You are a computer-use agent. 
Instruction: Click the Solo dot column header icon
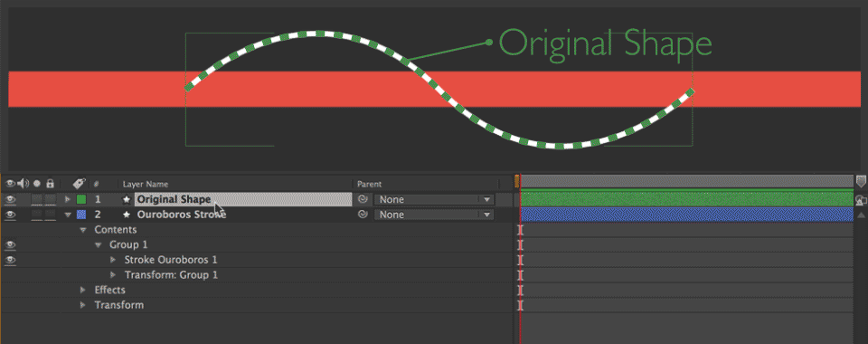click(37, 184)
